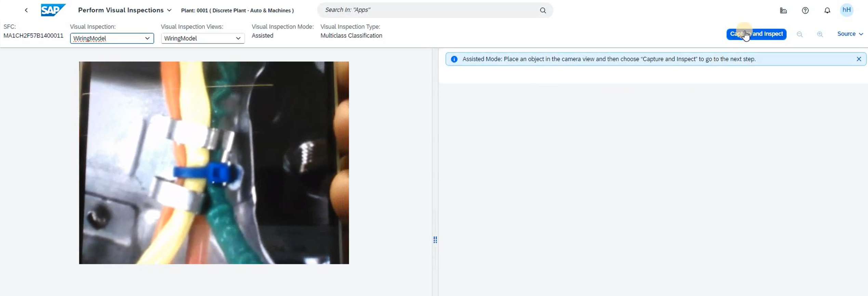This screenshot has height=296, width=868.
Task: Click the zoom in magnifier icon
Action: pyautogui.click(x=820, y=34)
